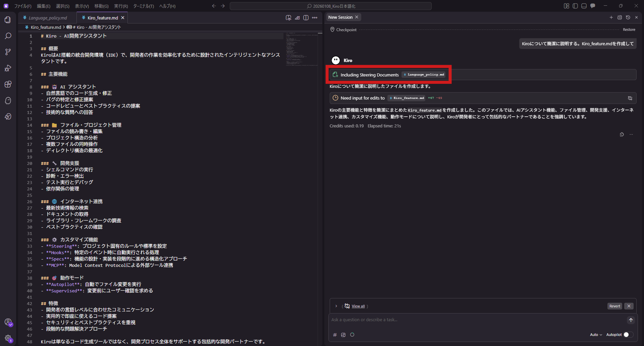This screenshot has width=644, height=346.
Task: Start a new chat session with the plus icon
Action: coord(611,17)
